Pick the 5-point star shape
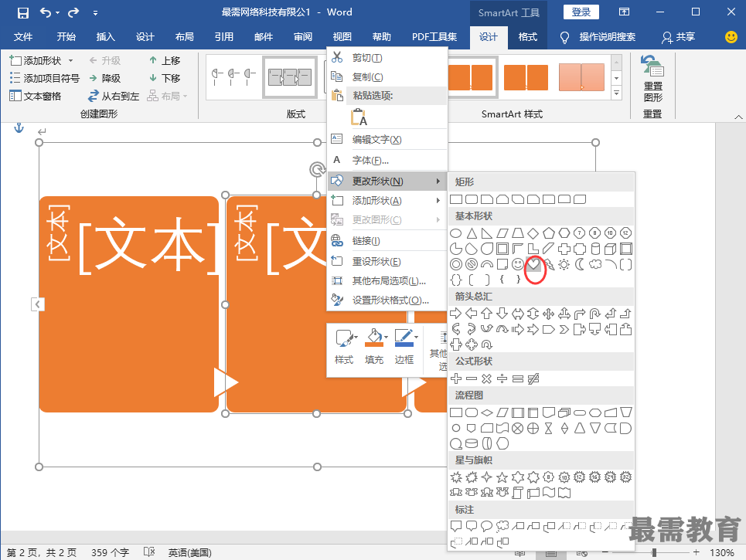The height and width of the screenshot is (560, 746). click(x=502, y=477)
